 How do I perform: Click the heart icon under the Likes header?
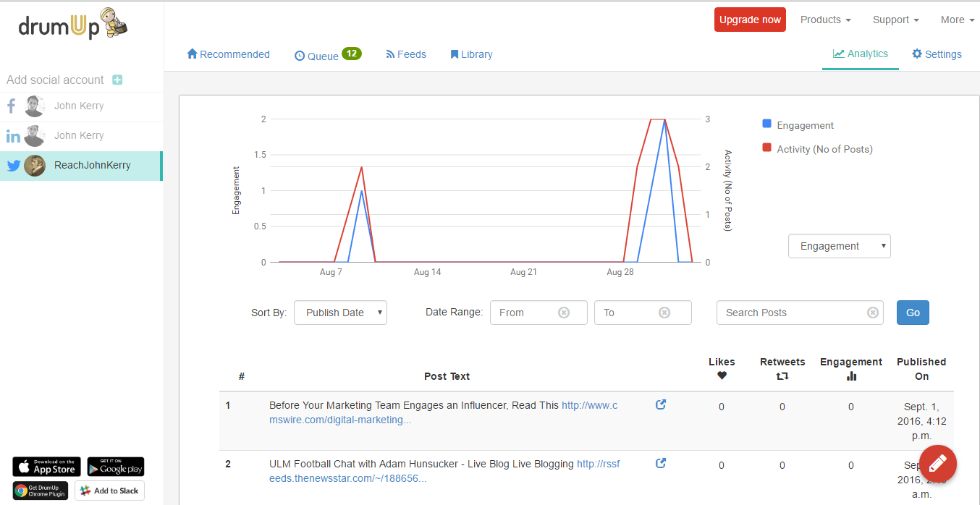tap(721, 375)
